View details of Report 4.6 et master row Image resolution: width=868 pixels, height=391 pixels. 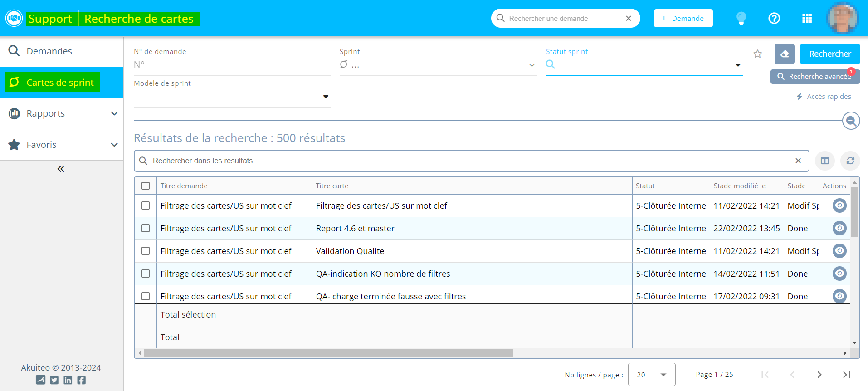(x=839, y=228)
